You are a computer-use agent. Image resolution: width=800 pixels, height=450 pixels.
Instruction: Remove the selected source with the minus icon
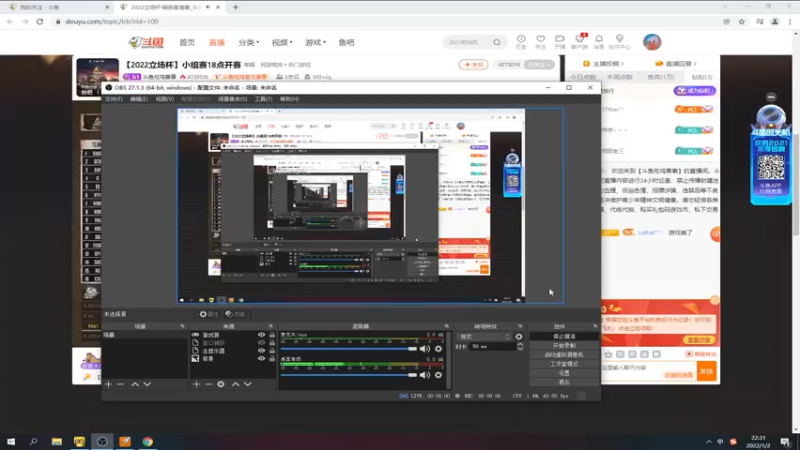[x=209, y=384]
